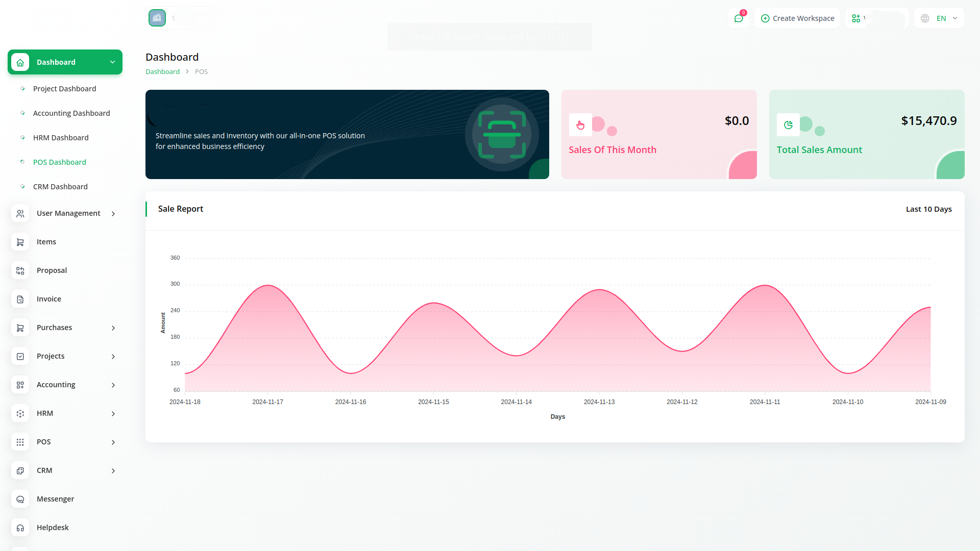Click the Proposal icon in sidebar
The height and width of the screenshot is (551, 980).
[20, 271]
